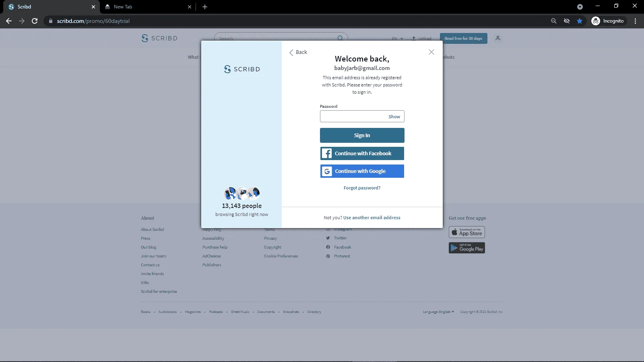Open the EN language dropdown in the header
Screen dimensions: 644x362
click(x=397, y=39)
